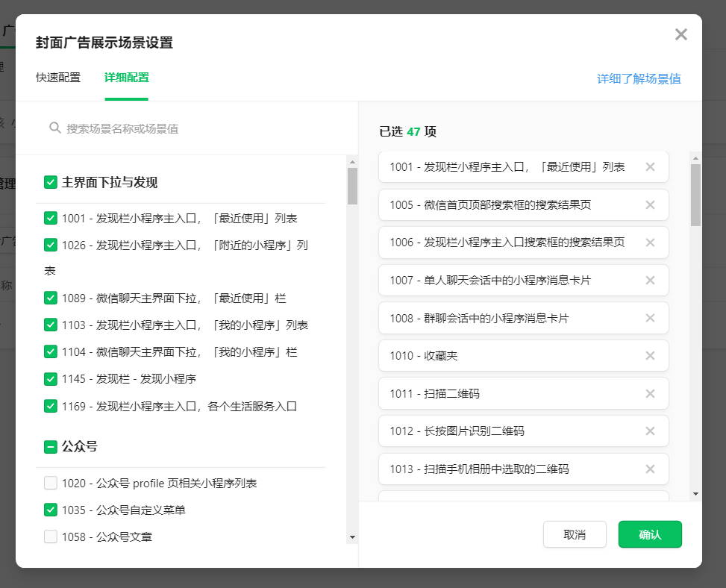Select text 1008 - 群聊会话中的小程序消息卡片
The image size is (726, 588).
(479, 318)
